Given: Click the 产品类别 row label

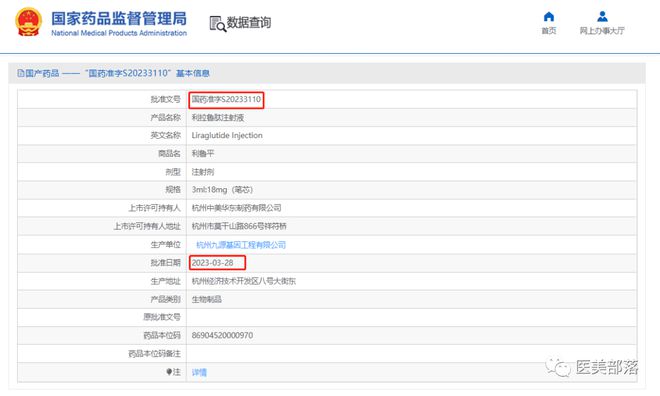Looking at the screenshot, I should pyautogui.click(x=165, y=300).
